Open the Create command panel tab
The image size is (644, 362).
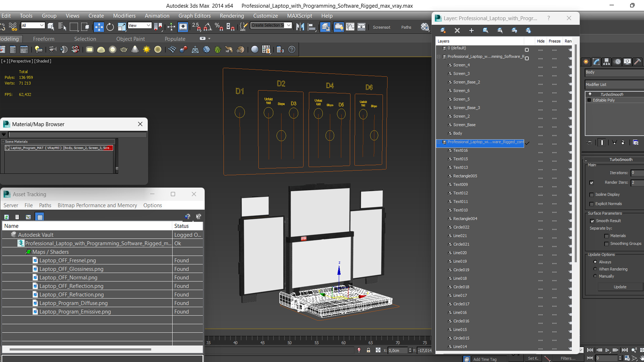point(586,62)
